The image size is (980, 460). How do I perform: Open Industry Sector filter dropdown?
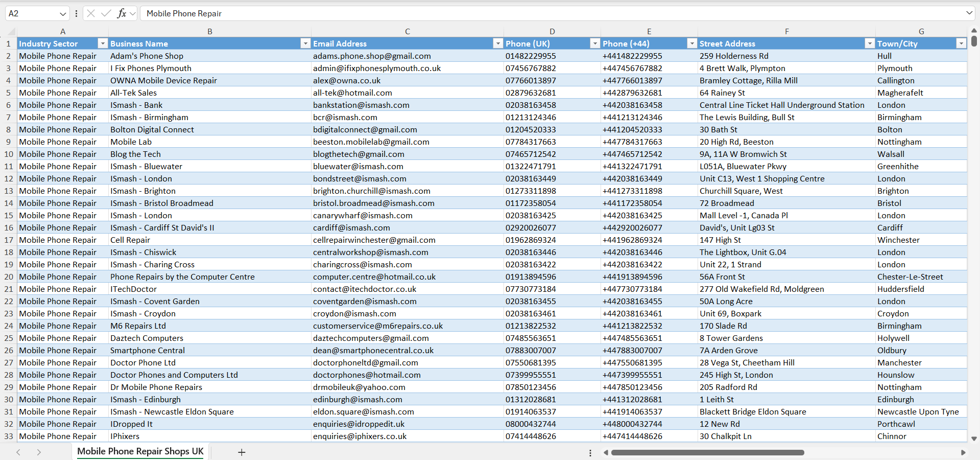[x=103, y=43]
